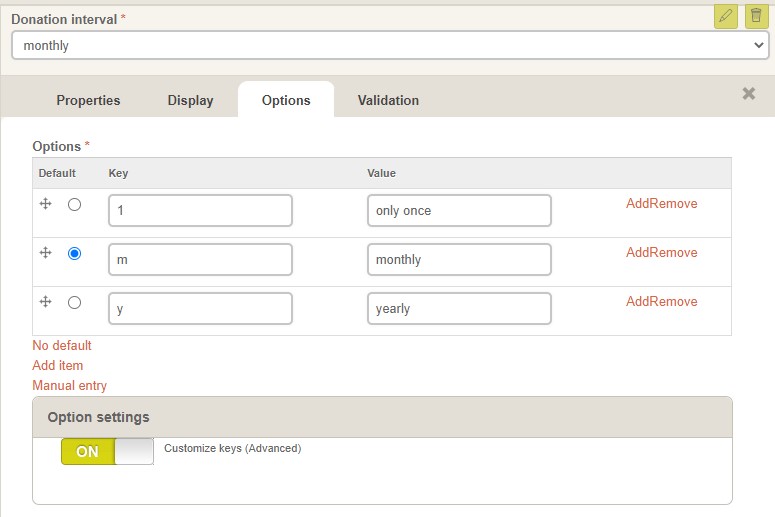Click the 'No default' link

point(62,345)
